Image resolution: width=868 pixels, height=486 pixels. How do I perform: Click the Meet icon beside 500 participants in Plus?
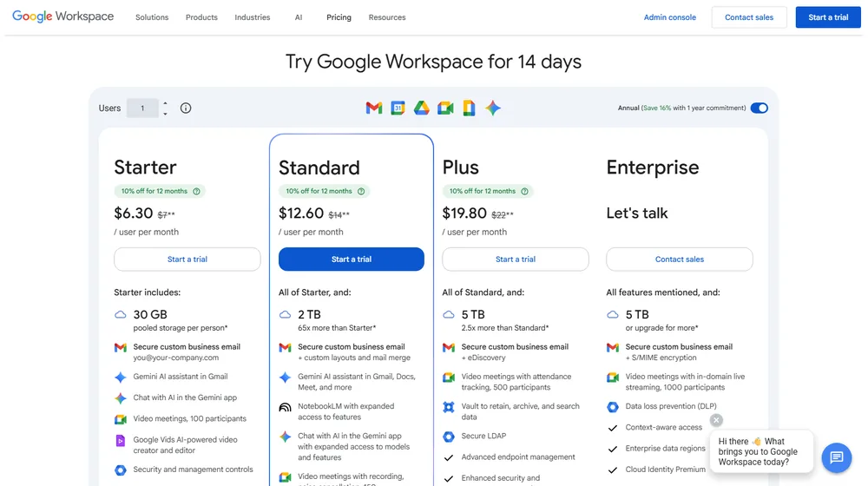449,378
